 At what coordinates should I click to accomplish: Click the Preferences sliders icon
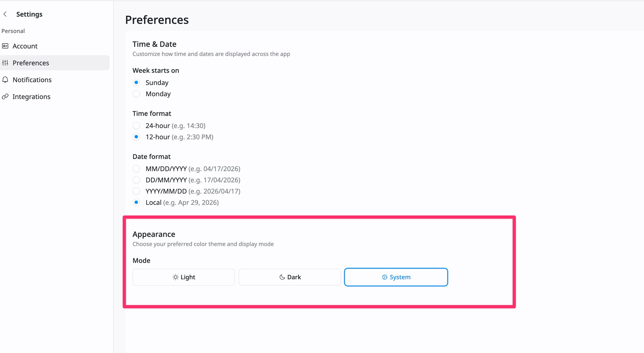pos(5,63)
